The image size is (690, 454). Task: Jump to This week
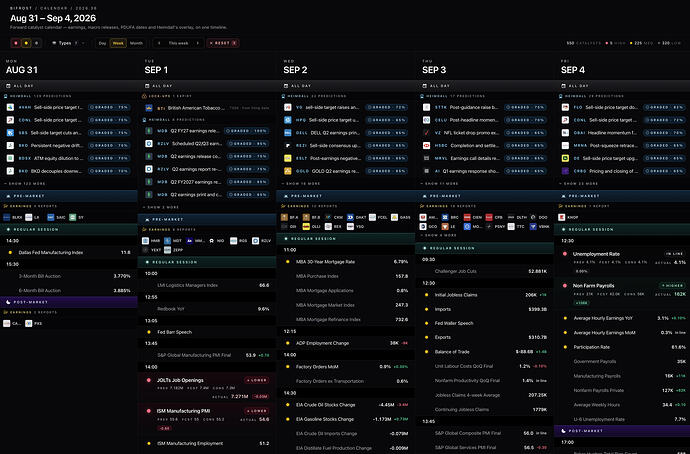tap(178, 43)
